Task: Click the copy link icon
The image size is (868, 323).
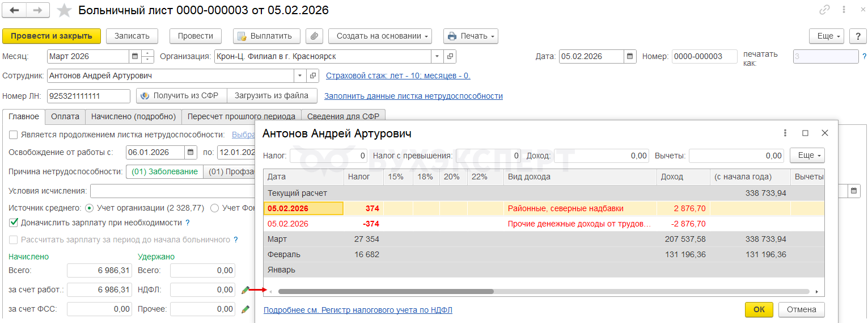Action: tap(824, 10)
